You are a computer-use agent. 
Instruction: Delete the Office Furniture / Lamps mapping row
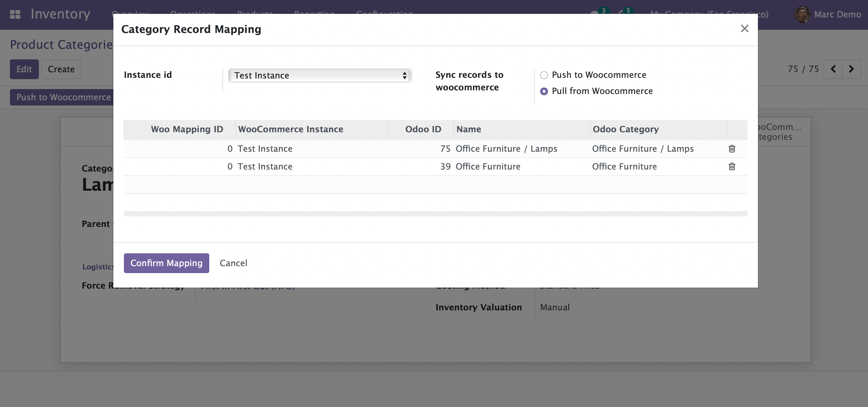[x=732, y=149]
